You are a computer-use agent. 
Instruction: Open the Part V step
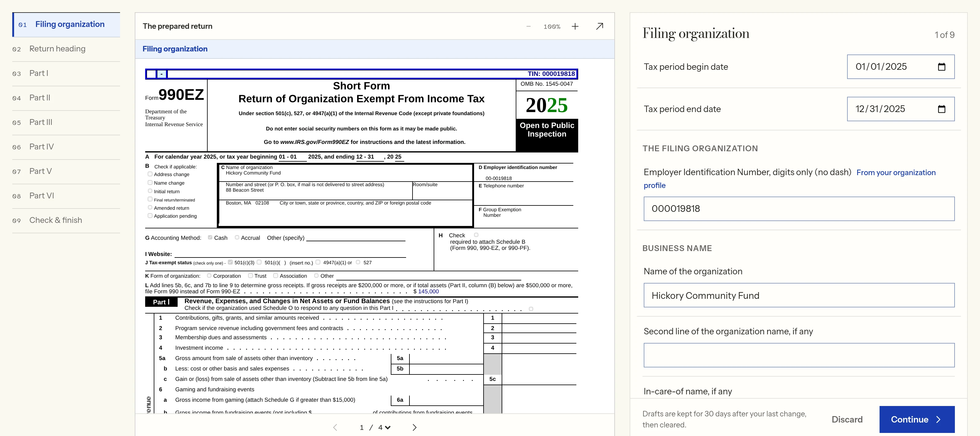coord(66,171)
